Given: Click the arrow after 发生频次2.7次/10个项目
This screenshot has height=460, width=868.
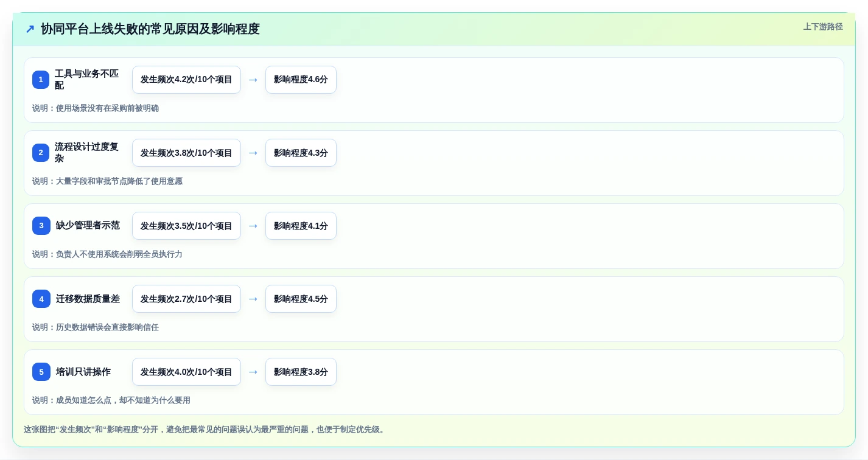Looking at the screenshot, I should coord(253,299).
